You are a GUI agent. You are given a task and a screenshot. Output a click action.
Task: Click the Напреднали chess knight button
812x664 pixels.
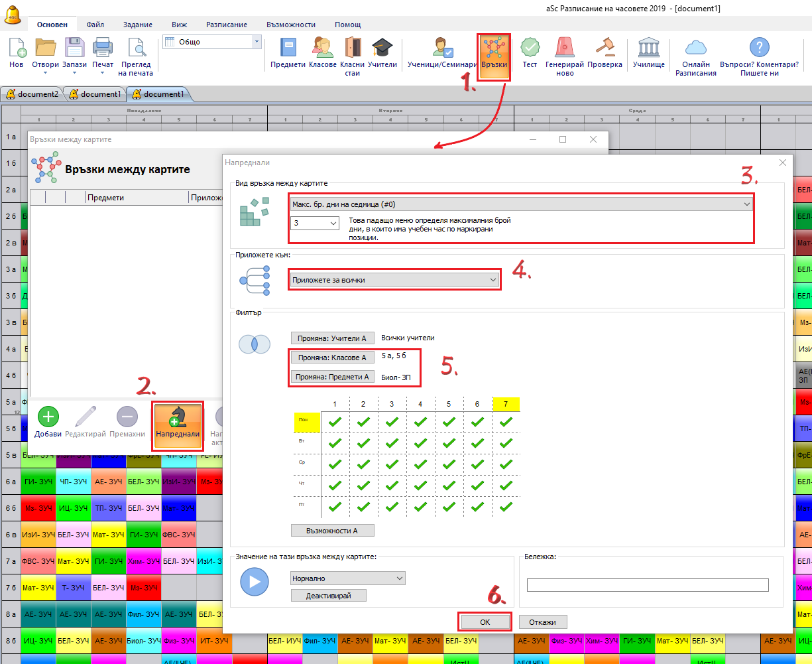pos(177,417)
